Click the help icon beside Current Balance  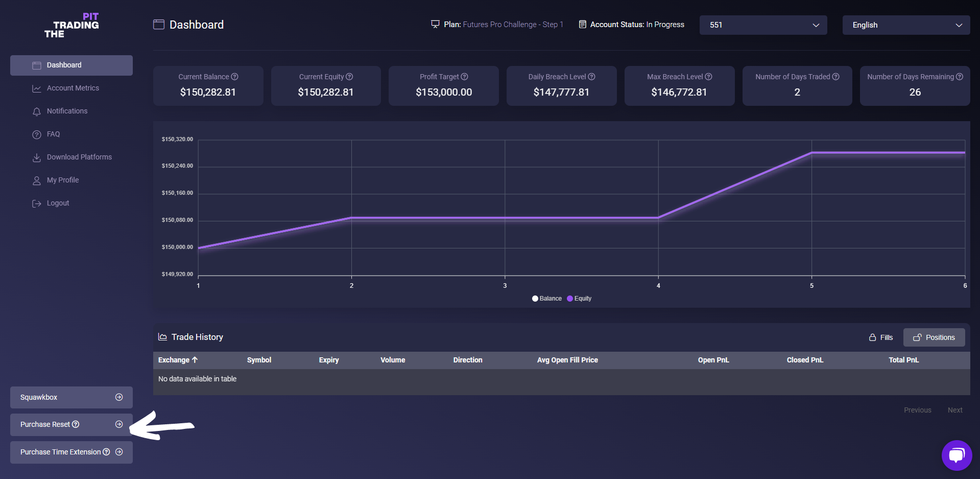235,77
